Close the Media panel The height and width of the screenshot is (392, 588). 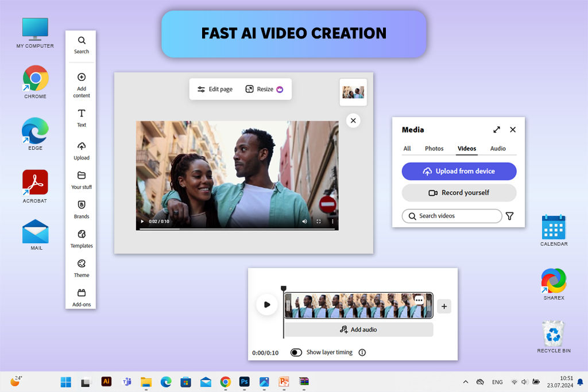[513, 130]
